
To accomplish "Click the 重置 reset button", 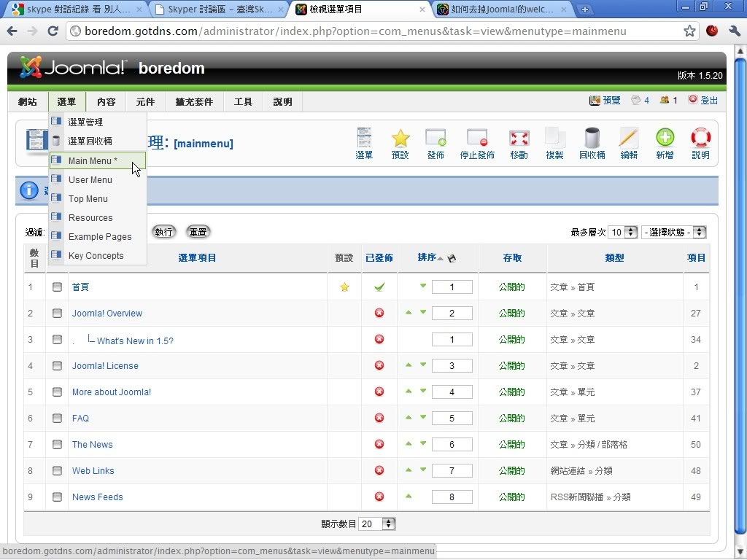I will [198, 232].
